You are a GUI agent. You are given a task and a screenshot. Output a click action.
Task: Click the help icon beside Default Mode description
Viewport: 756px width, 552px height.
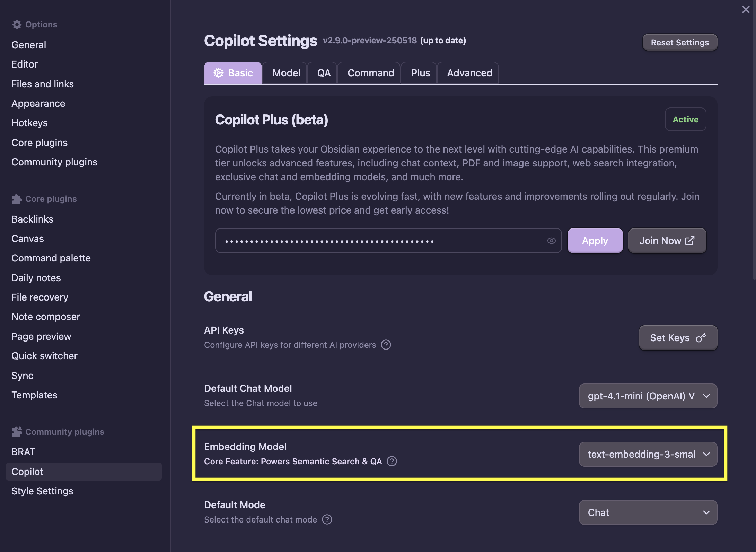pyautogui.click(x=327, y=519)
